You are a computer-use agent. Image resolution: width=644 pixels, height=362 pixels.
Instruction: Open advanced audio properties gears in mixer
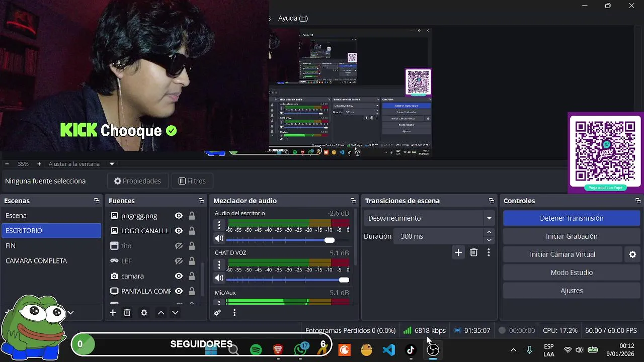point(217,313)
